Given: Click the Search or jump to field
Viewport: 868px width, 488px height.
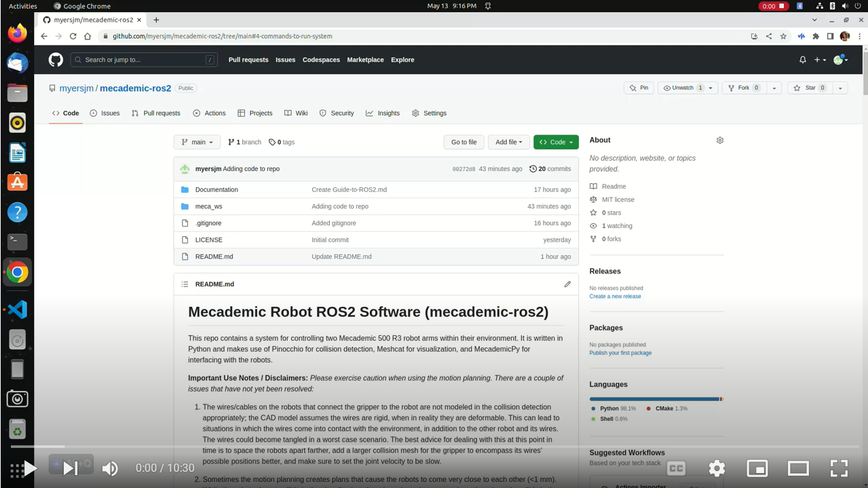Looking at the screenshot, I should 143,60.
